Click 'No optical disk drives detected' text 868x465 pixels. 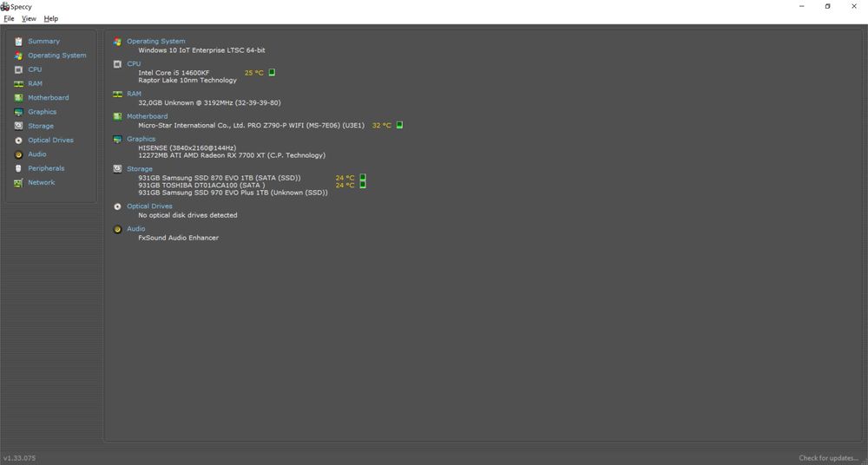tap(187, 215)
